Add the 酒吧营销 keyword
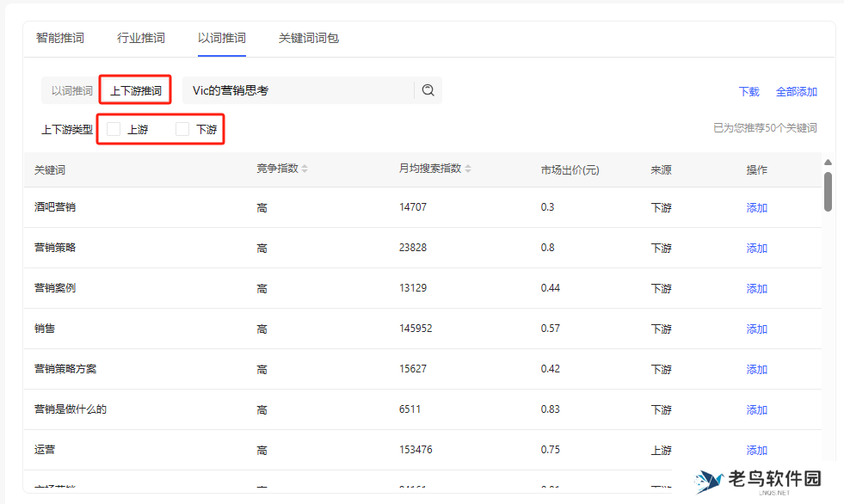844x504 pixels. [x=756, y=208]
